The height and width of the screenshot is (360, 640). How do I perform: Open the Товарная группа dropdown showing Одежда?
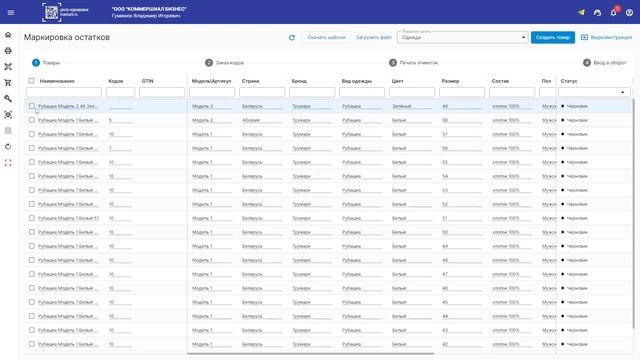pos(462,38)
